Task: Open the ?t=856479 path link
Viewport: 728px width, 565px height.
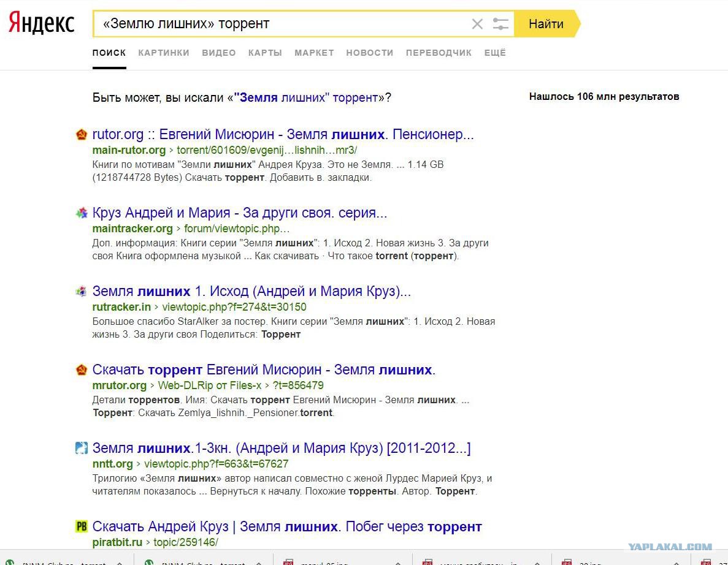Action: pyautogui.click(x=298, y=385)
